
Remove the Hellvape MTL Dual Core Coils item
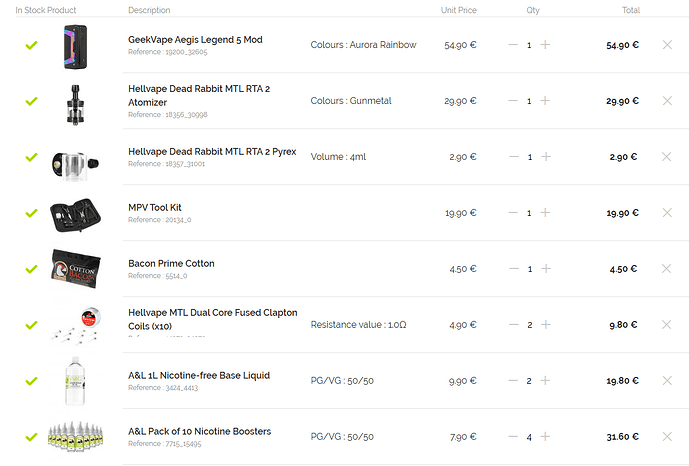666,325
